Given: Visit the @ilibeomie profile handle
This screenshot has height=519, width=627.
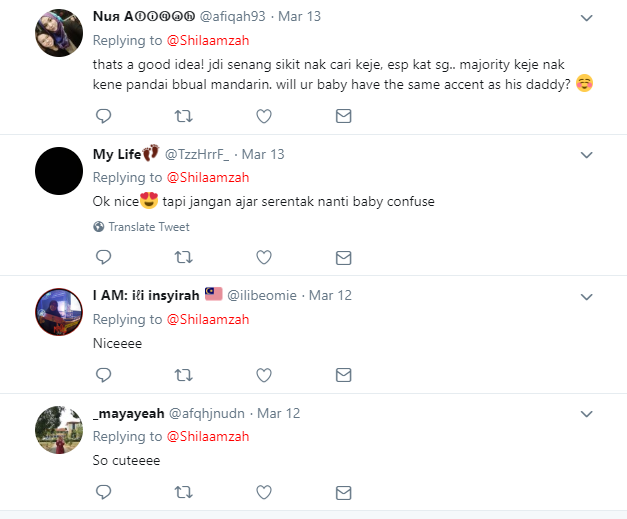Looking at the screenshot, I should click(x=264, y=295).
